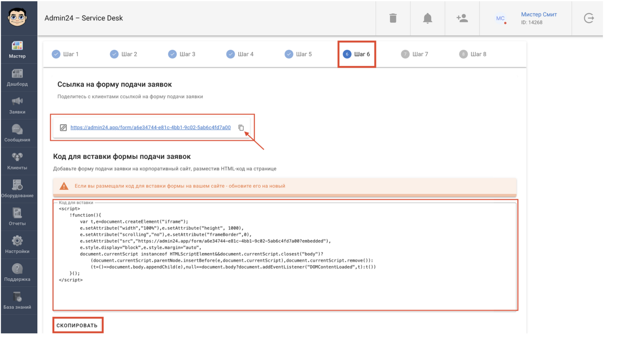Open База знаний knowledge base
This screenshot has height=339, width=644.
tap(17, 301)
